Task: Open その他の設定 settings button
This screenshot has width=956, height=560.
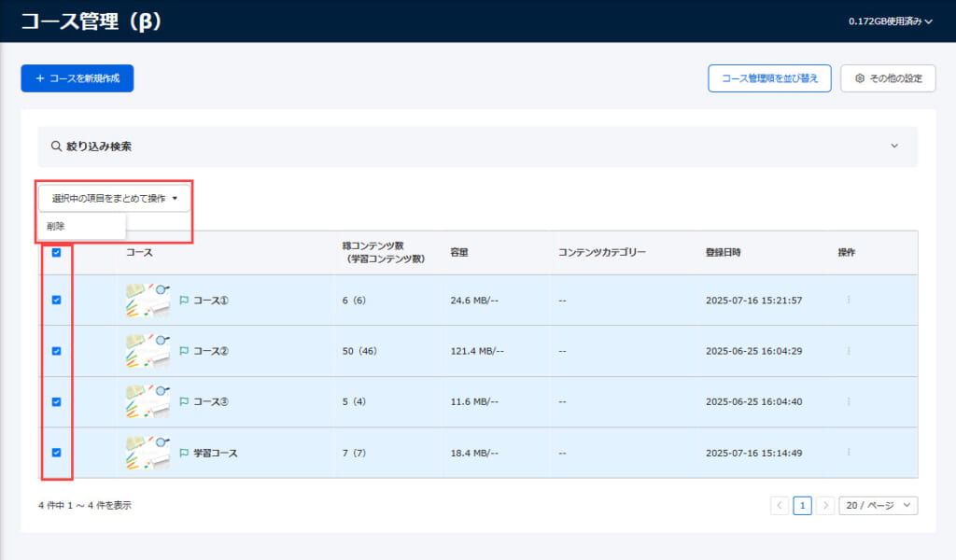Action: 888,78
